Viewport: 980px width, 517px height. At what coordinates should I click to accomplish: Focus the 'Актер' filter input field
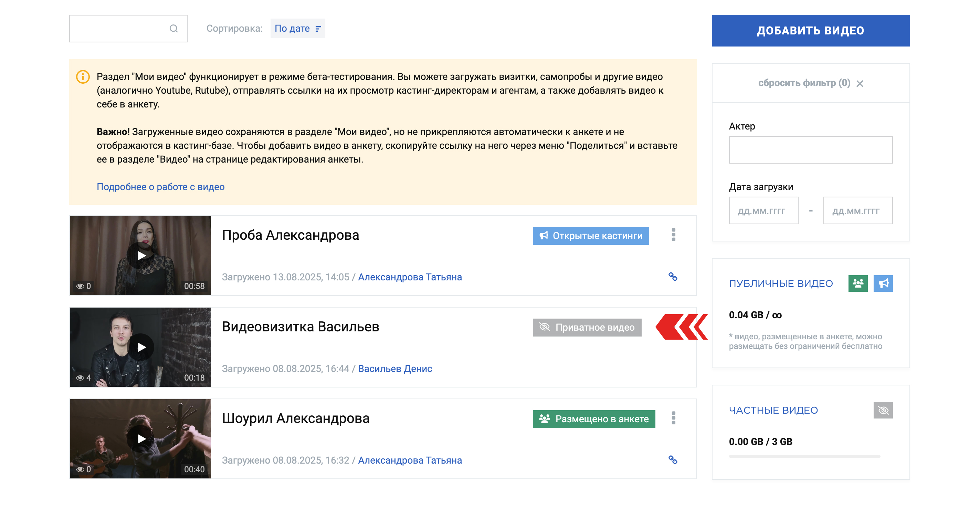pos(810,149)
